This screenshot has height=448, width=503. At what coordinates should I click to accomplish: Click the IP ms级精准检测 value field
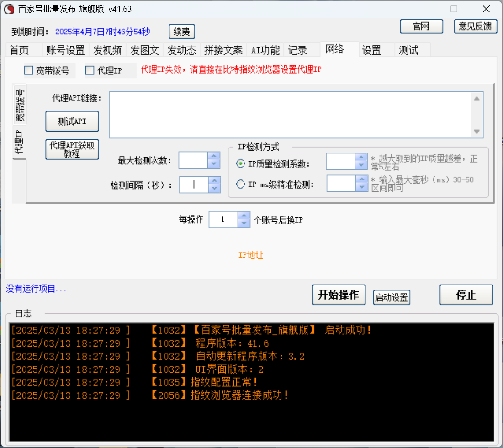pos(341,183)
